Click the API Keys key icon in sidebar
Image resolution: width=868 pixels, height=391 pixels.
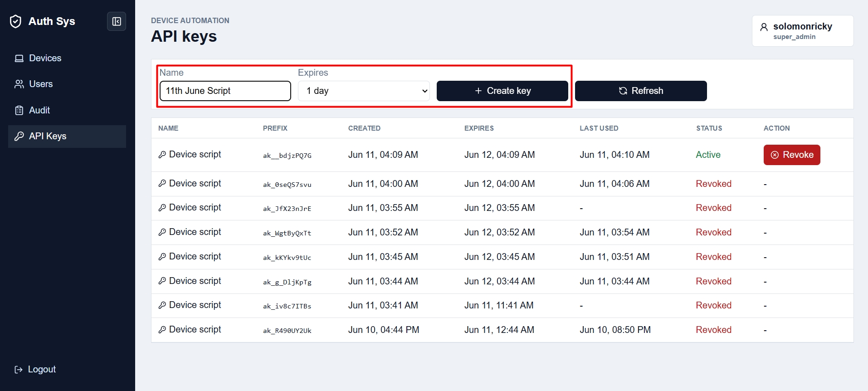(19, 136)
